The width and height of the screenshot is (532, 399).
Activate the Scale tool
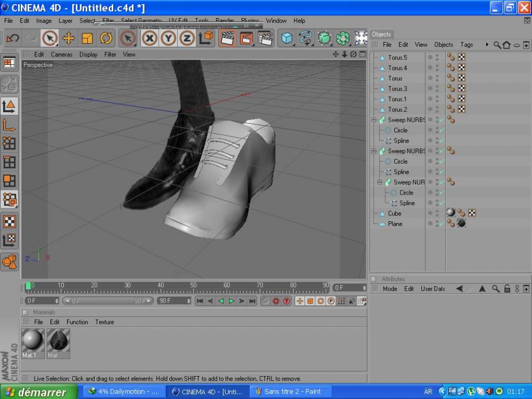click(x=87, y=38)
